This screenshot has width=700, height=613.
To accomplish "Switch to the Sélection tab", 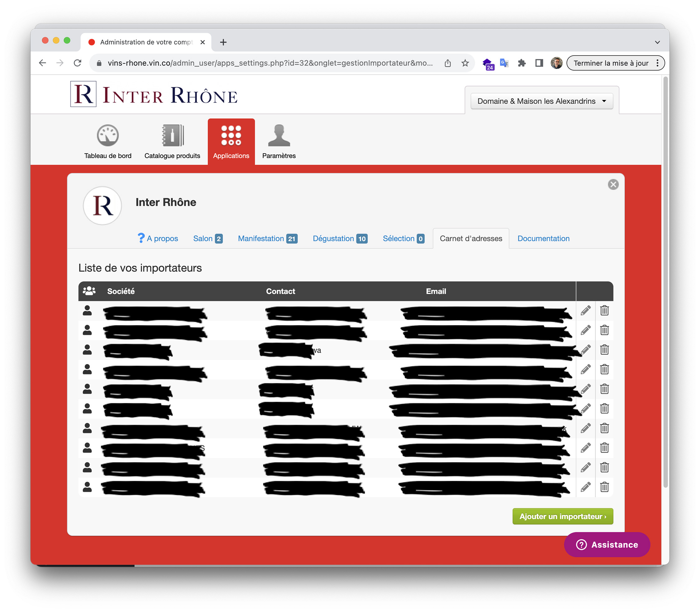I will tap(404, 238).
